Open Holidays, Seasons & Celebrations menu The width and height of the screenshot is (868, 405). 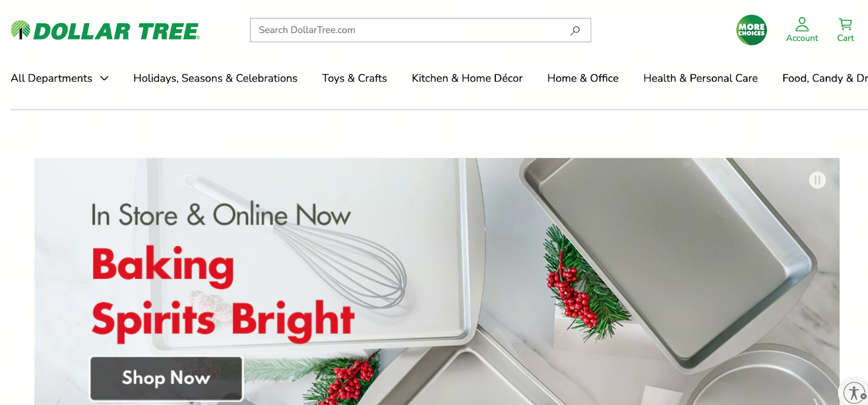pos(215,78)
